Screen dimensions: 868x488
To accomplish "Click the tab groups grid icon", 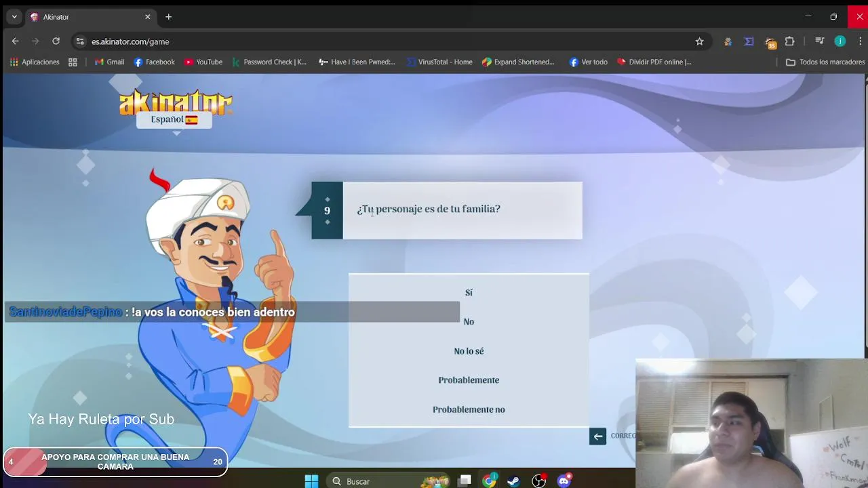I will [73, 62].
